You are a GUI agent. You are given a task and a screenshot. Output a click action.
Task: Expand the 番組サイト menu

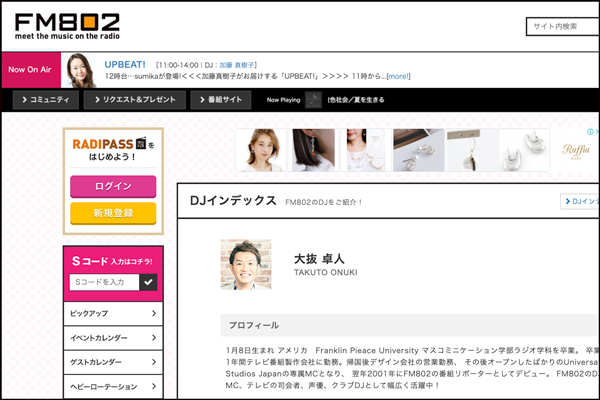click(220, 100)
